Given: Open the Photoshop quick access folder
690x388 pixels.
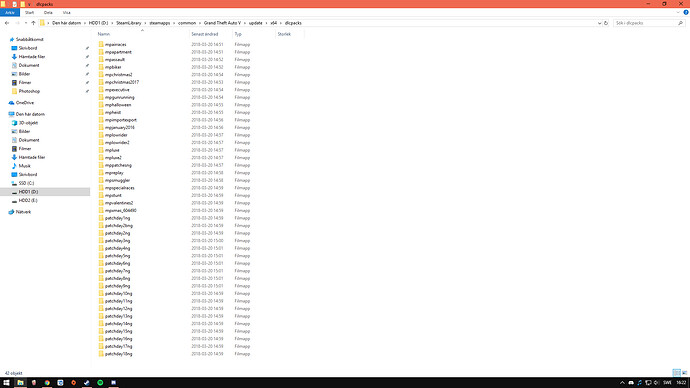Looking at the screenshot, I should [x=29, y=91].
